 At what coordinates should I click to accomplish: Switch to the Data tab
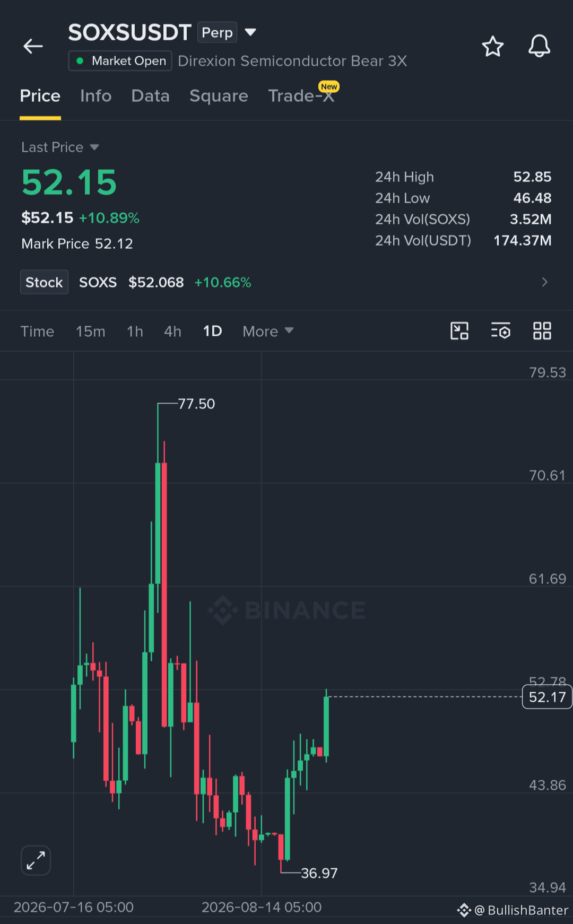150,96
